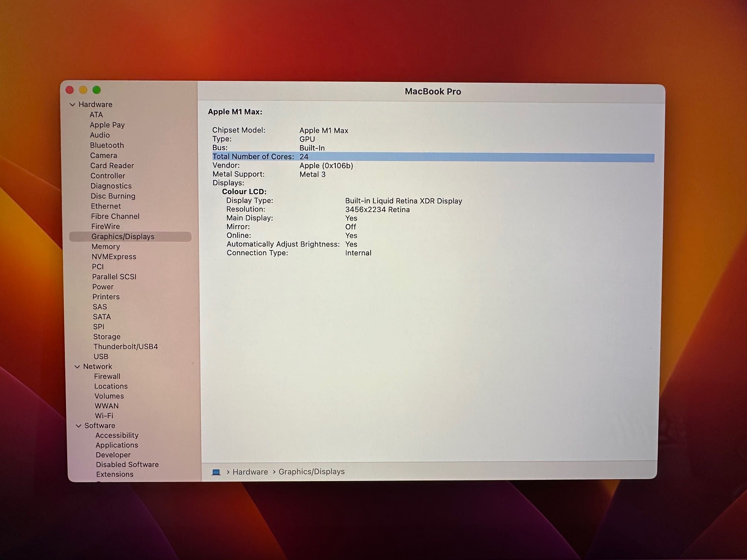747x560 pixels.
Task: Select Graphics/Displays in the sidebar
Action: (130, 237)
